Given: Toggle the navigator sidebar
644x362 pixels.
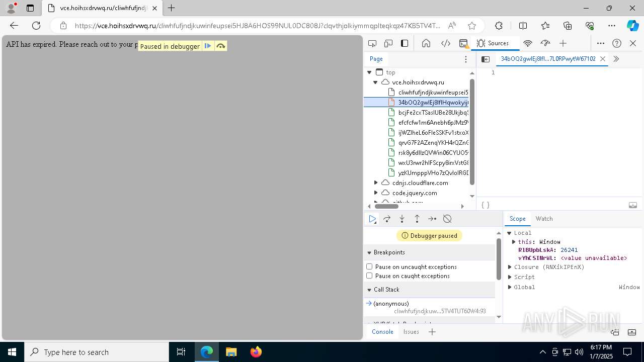Looking at the screenshot, I should (486, 59).
